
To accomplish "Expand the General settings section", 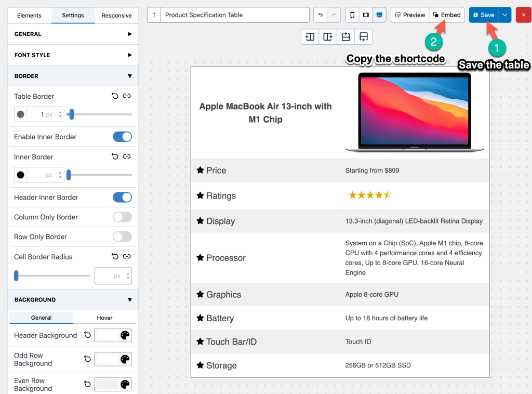I will (73, 34).
